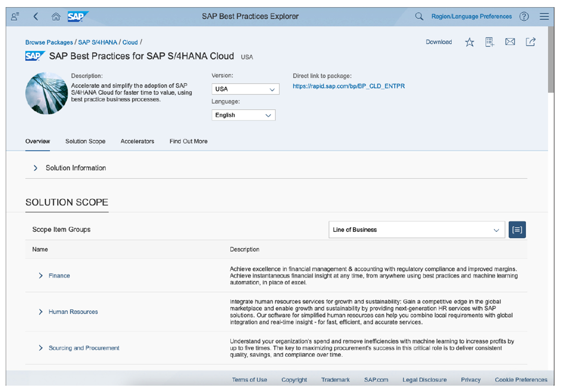561x392 pixels.
Task: Share the package using the share icon
Action: 530,42
